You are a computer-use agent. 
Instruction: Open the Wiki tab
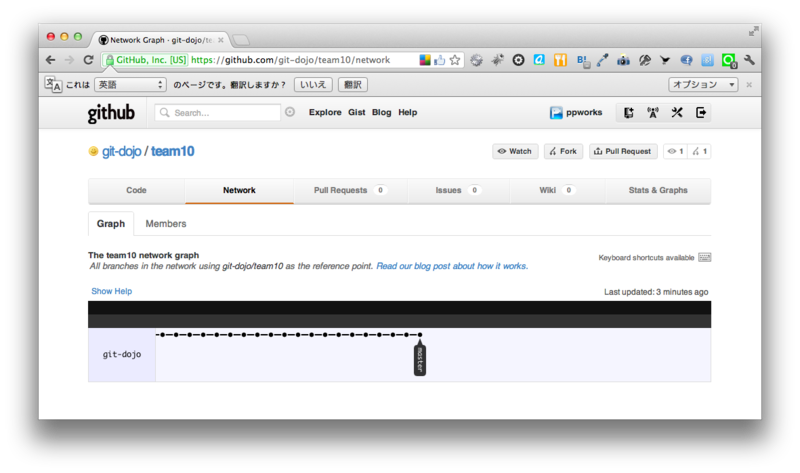(x=557, y=190)
